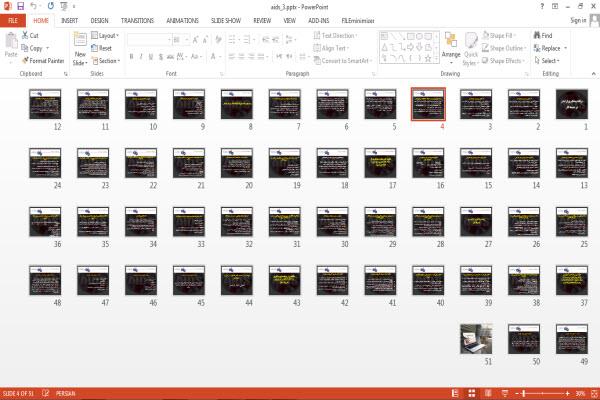Click zoom out minus button
The width and height of the screenshot is (600, 400).
tap(517, 393)
